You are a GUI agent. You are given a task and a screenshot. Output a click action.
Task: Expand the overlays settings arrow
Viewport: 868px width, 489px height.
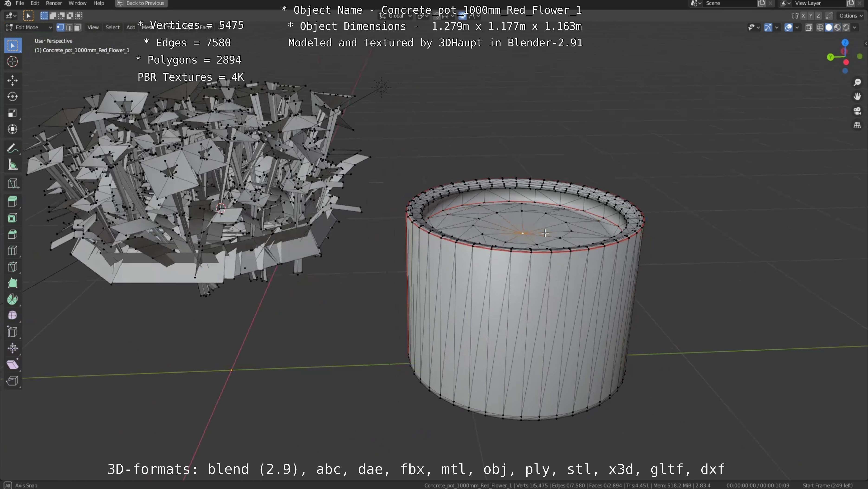(797, 28)
